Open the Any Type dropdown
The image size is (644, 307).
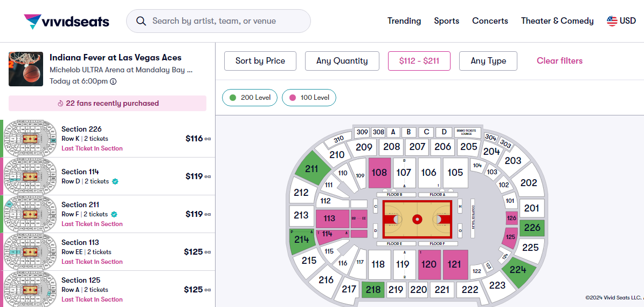488,61
